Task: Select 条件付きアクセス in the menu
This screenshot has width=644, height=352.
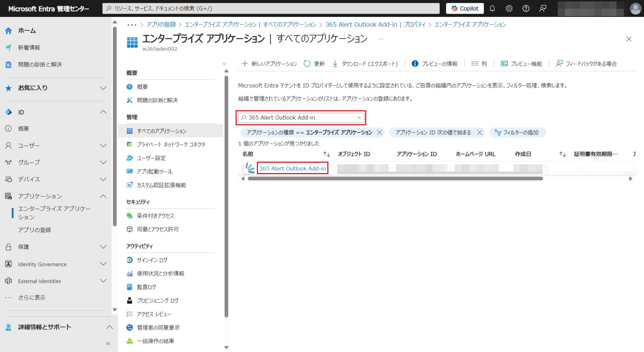Action: click(155, 216)
